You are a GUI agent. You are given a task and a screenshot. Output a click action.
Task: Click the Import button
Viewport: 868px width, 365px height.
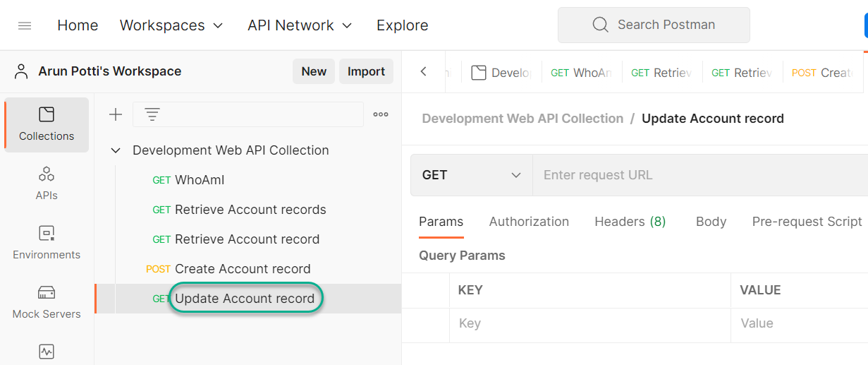366,71
